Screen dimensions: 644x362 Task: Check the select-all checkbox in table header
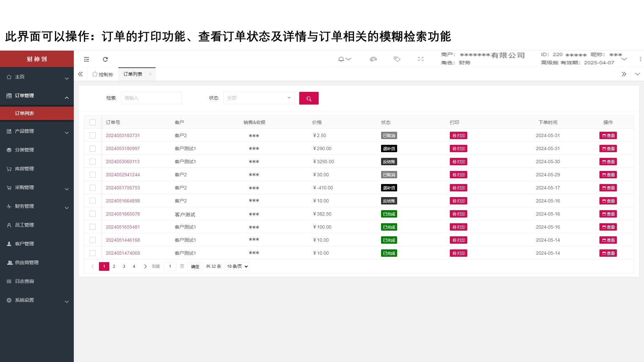click(93, 122)
